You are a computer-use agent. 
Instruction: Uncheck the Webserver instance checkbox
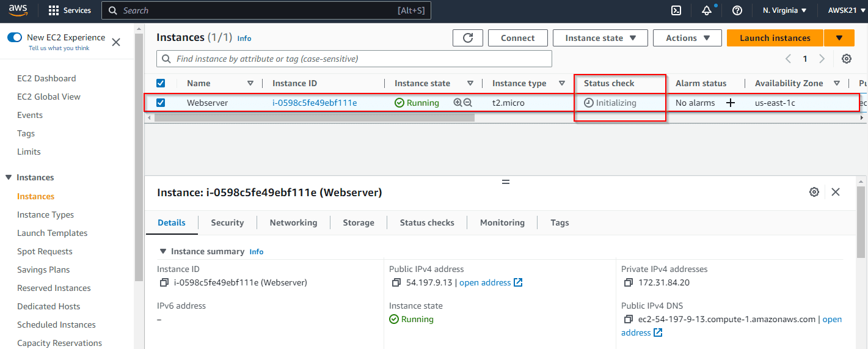[161, 103]
